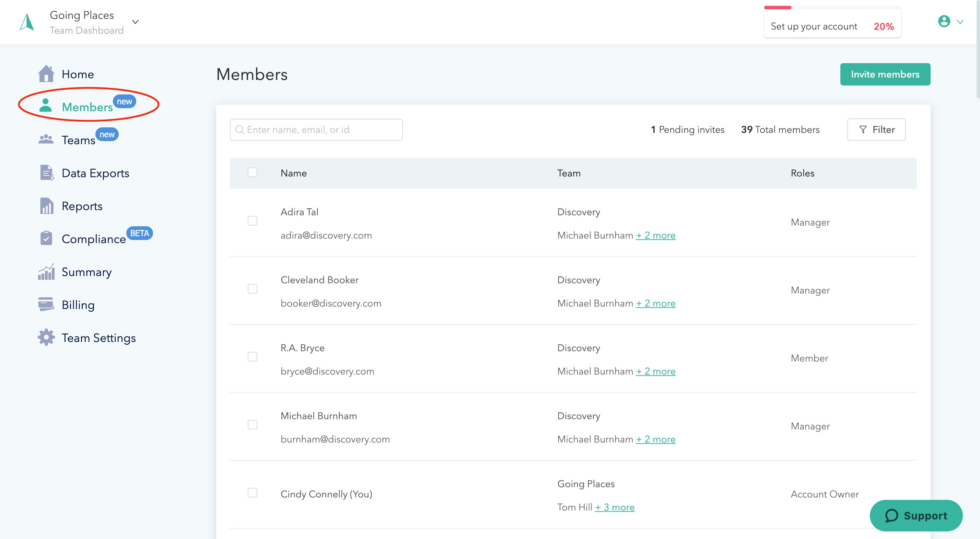This screenshot has height=539, width=980.
Task: Click the search magnifier icon
Action: tap(240, 130)
